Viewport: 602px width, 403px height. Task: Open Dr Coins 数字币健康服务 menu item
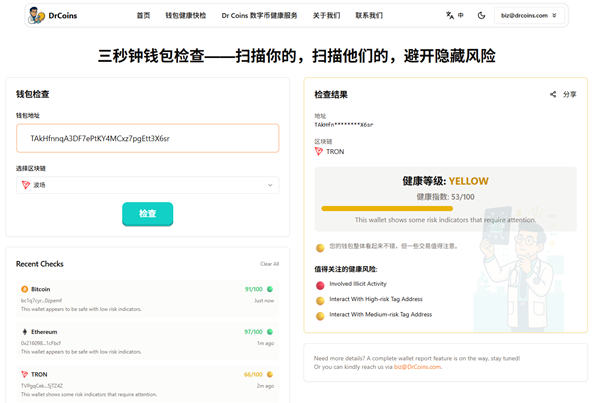(x=259, y=15)
